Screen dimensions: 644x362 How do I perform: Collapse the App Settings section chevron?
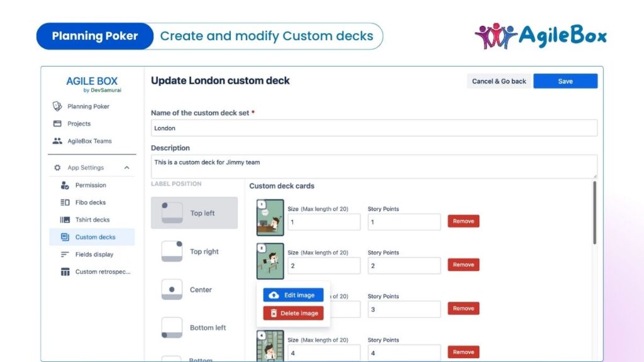[126, 167]
